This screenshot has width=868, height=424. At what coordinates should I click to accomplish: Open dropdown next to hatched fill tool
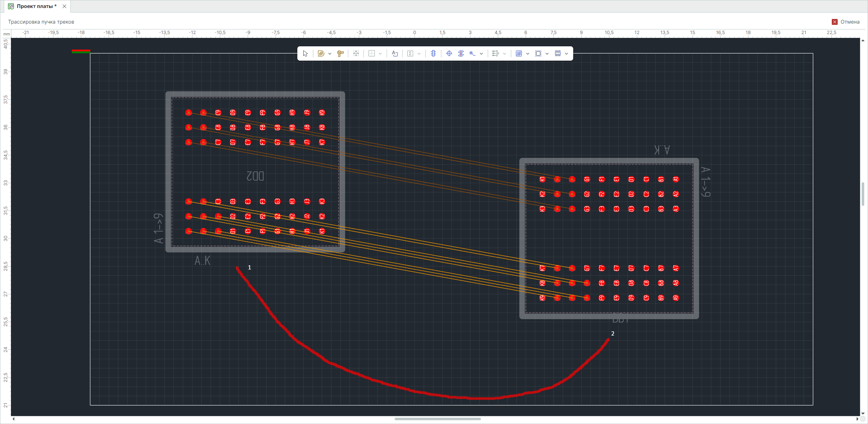pyautogui.click(x=528, y=53)
